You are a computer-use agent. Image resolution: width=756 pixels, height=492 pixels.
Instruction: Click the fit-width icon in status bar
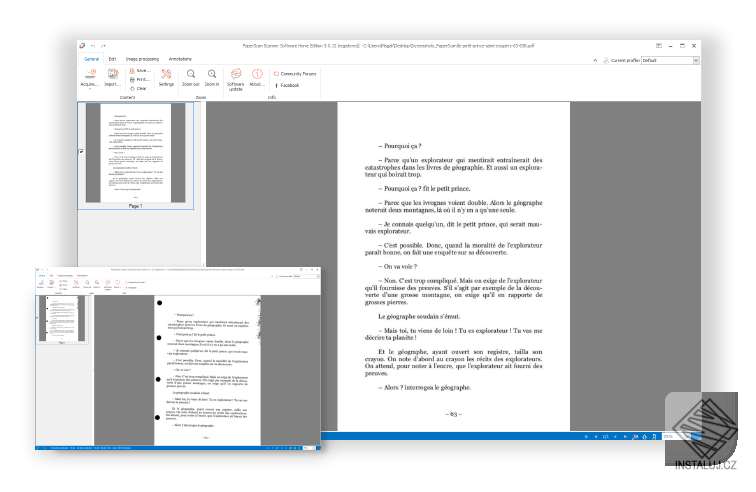[x=635, y=437]
